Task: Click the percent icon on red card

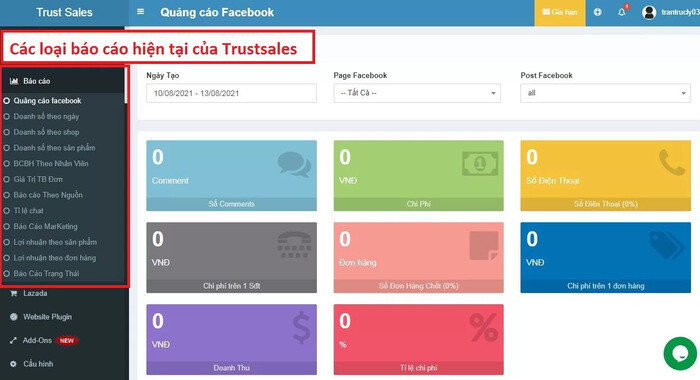Action: pos(484,328)
